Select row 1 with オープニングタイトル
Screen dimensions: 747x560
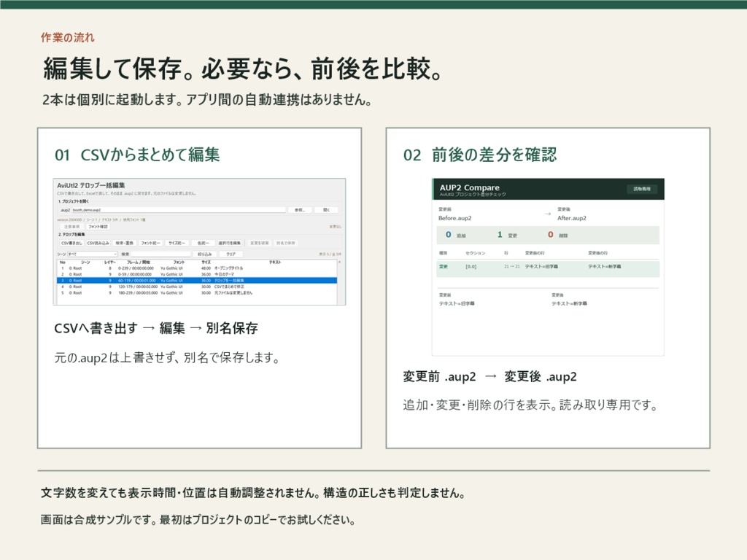[197, 268]
